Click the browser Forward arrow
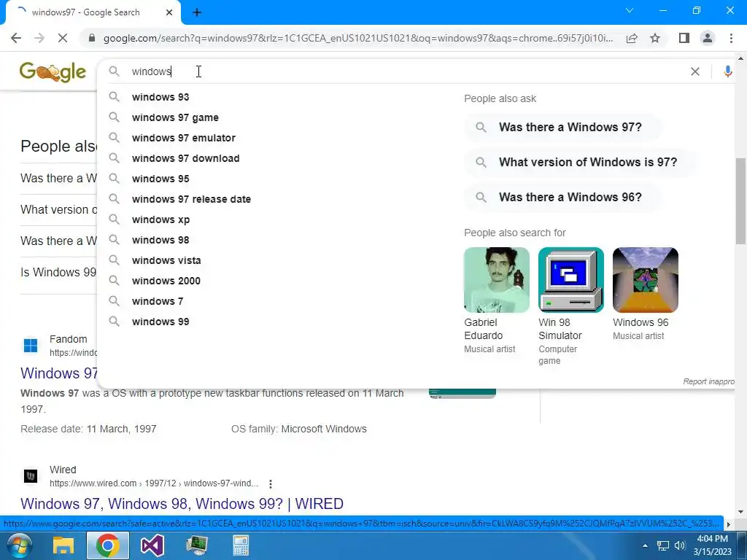 pyautogui.click(x=39, y=38)
